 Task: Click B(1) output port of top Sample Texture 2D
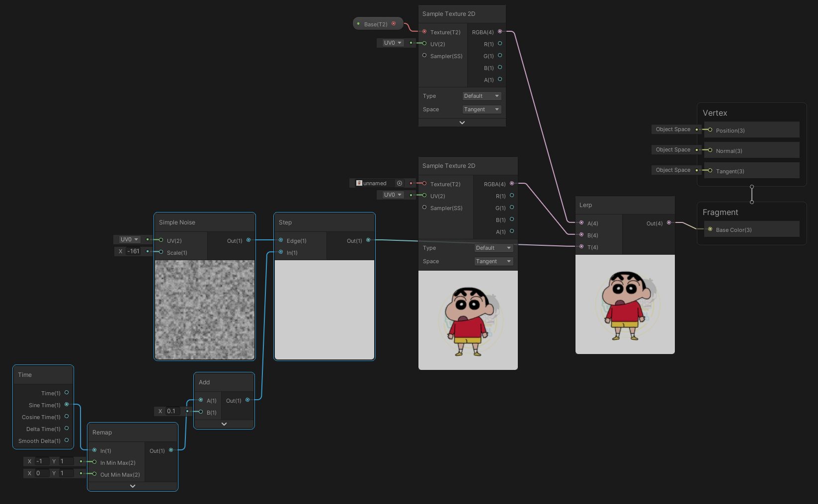[x=500, y=68]
